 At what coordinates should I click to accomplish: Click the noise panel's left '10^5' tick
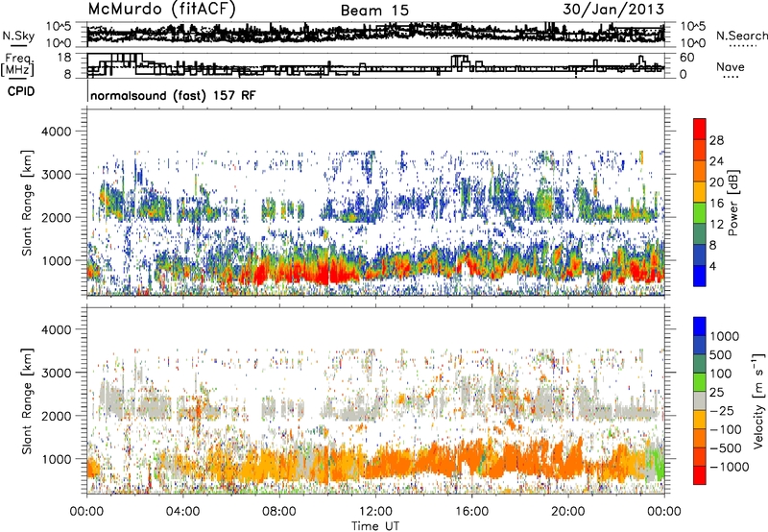[x=59, y=26]
